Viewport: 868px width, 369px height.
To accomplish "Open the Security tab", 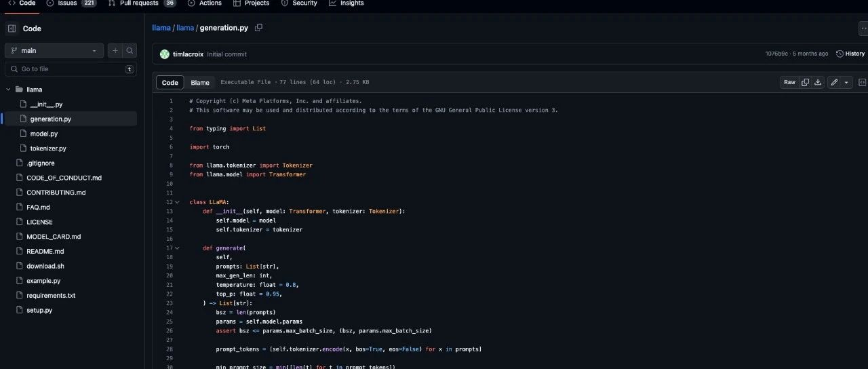I will [298, 3].
